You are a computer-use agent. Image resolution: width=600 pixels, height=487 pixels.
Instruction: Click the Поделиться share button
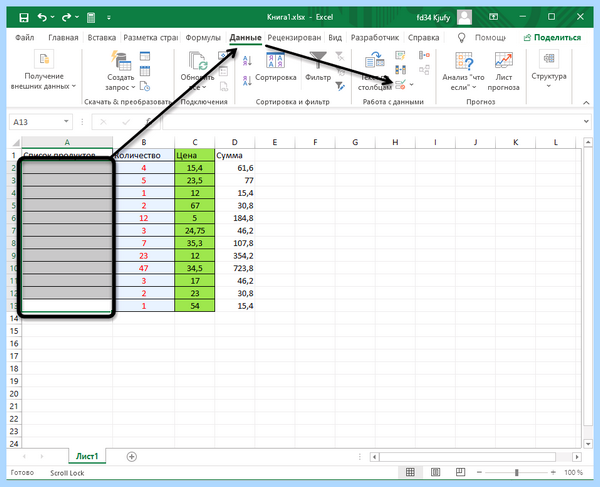pos(552,37)
